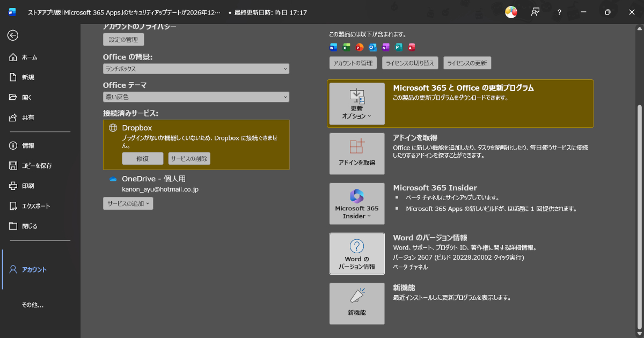
Task: Click the PowerPoint product icon
Action: tap(360, 47)
